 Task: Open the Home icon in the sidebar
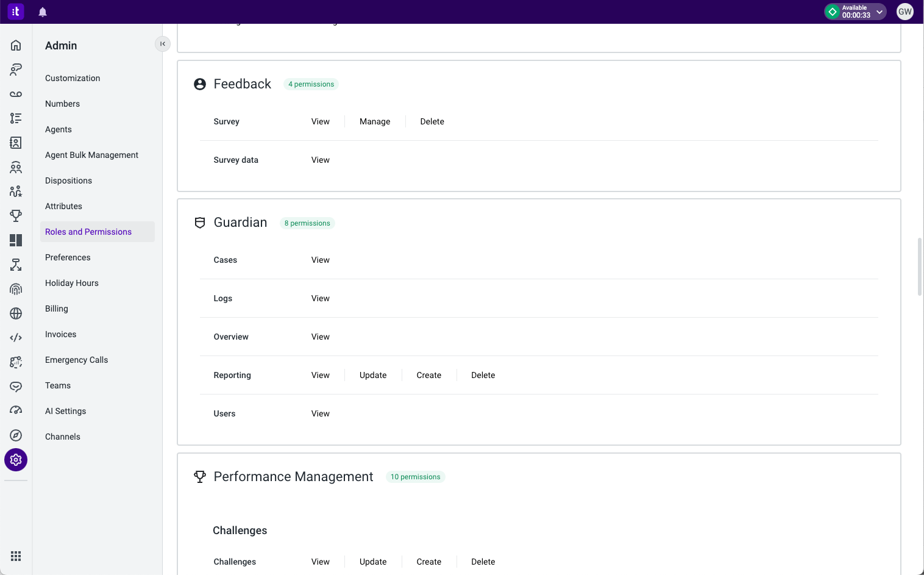[x=16, y=45]
